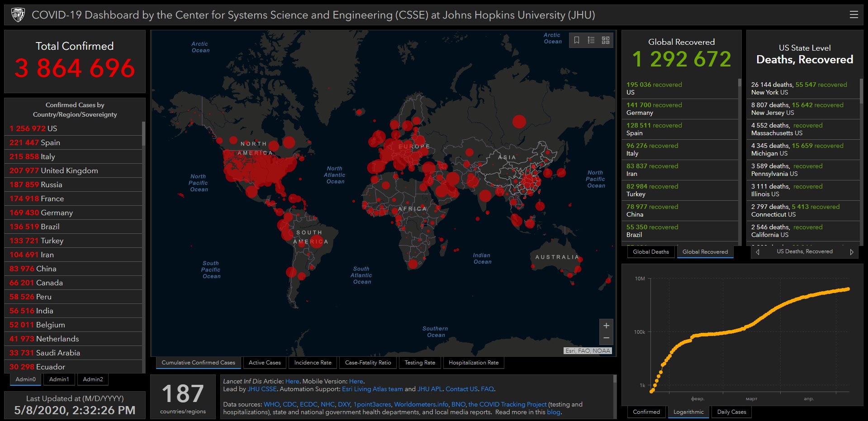The height and width of the screenshot is (421, 868).
Task: Open the FAQ link
Action: coord(487,389)
